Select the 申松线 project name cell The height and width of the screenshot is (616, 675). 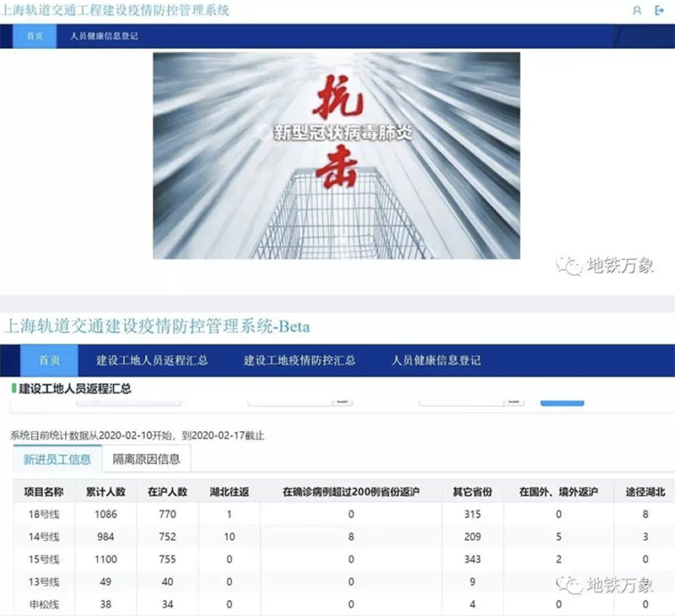click(44, 604)
